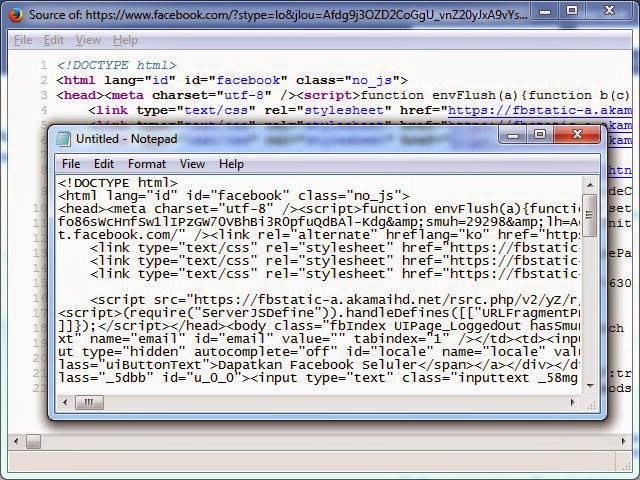This screenshot has height=480, width=640.
Task: Click the <!DOCTYPE html> line in Notepad
Action: [118, 183]
